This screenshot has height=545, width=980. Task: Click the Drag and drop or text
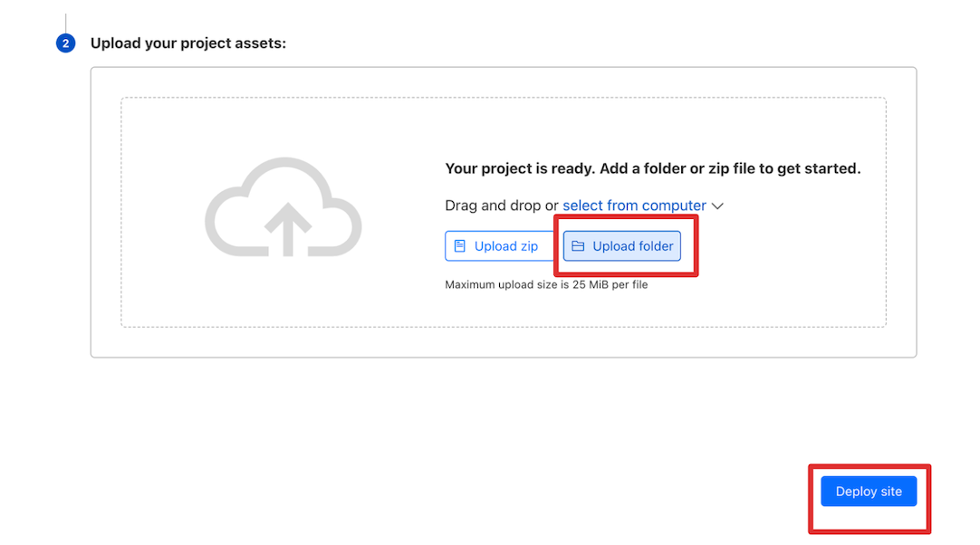501,206
